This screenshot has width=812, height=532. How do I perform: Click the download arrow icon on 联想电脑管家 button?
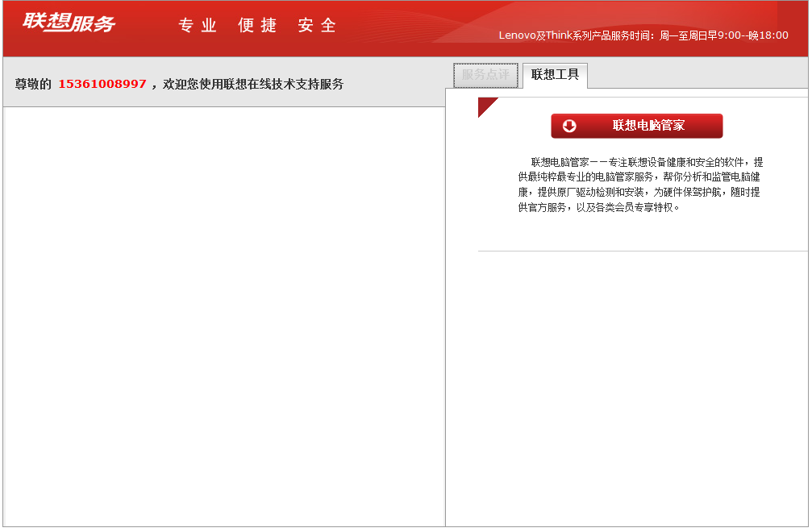pos(569,126)
